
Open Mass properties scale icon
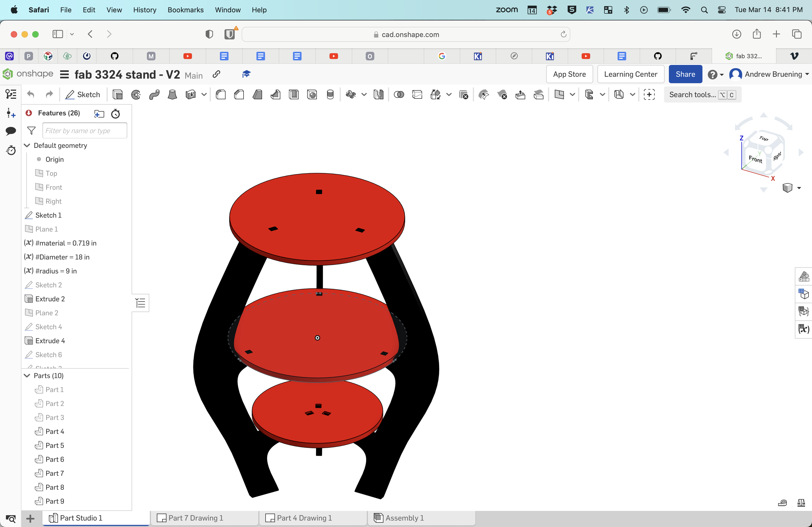pos(801,503)
